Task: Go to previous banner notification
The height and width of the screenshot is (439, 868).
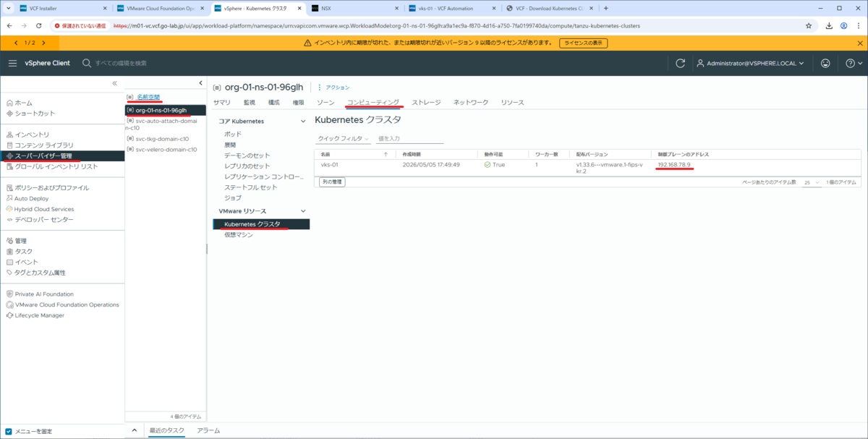Action: click(16, 43)
